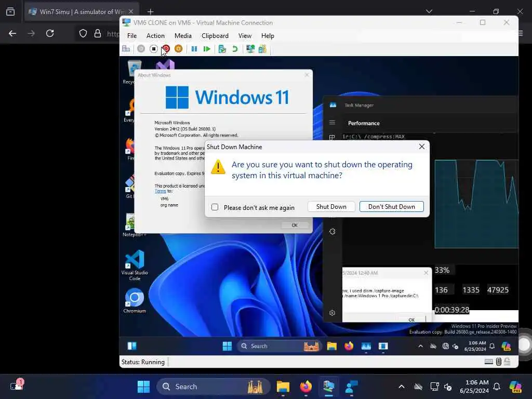
Task: Open File Explorer in VM taskbar
Action: [x=332, y=345]
